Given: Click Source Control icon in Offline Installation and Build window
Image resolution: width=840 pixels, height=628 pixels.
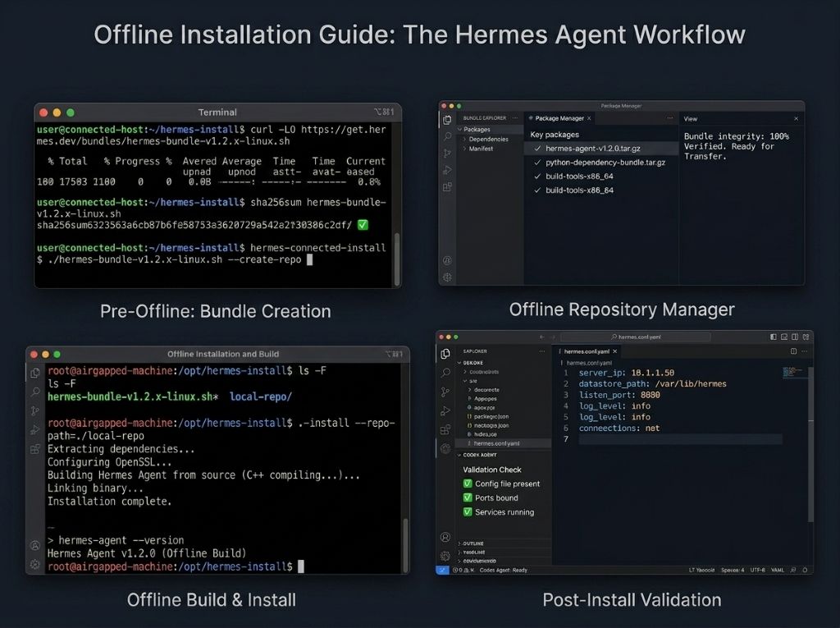Looking at the screenshot, I should pyautogui.click(x=35, y=410).
